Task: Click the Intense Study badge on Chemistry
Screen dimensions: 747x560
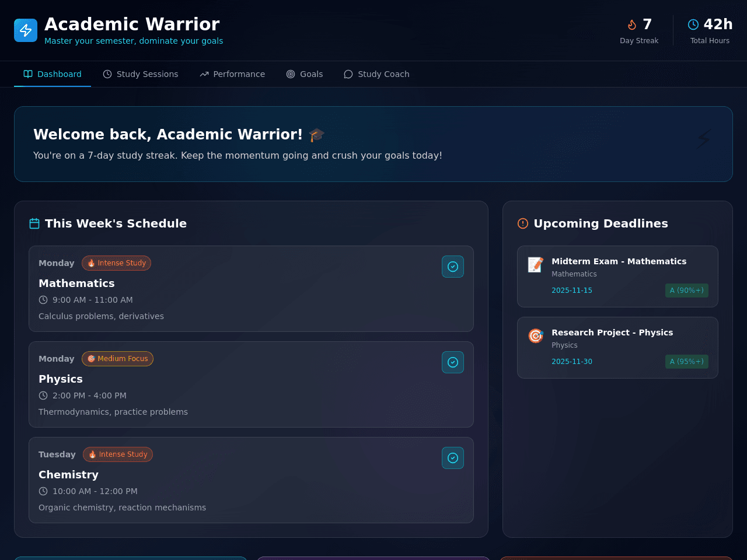Action: 118,454
